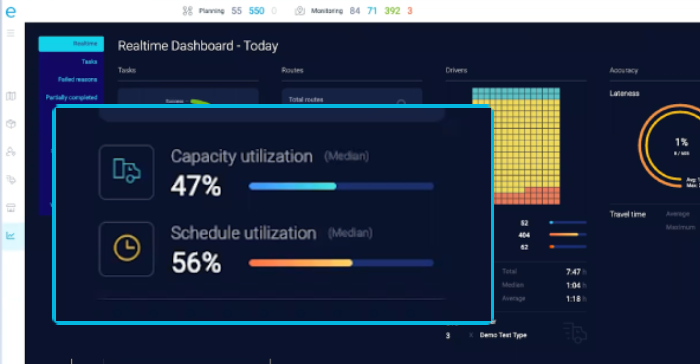Switch to the Tasks tab in the left menu
The image size is (700, 364).
click(89, 62)
